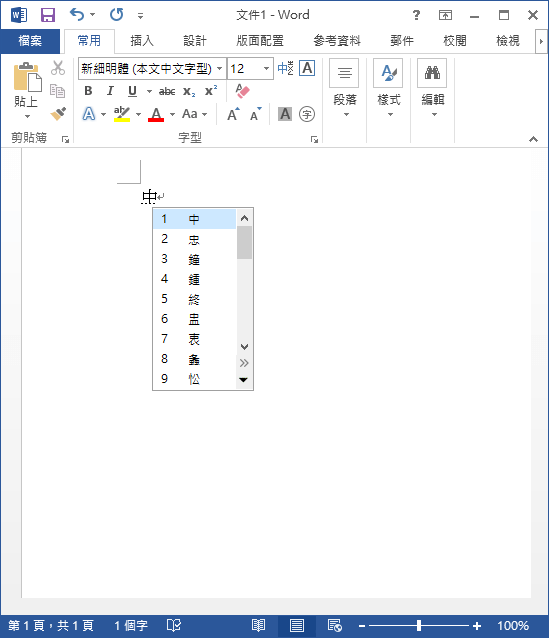The image size is (549, 638).
Task: Insert enclosed character with circled 字
Action: click(307, 114)
